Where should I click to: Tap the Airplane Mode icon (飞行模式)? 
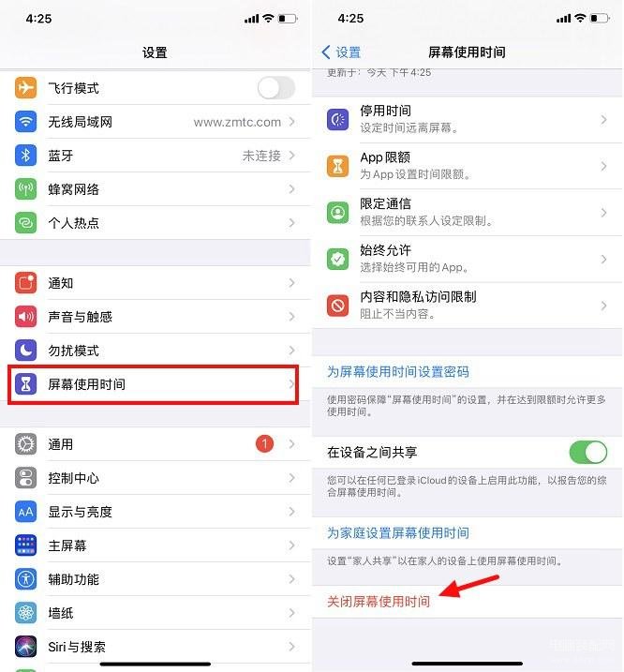[x=25, y=88]
